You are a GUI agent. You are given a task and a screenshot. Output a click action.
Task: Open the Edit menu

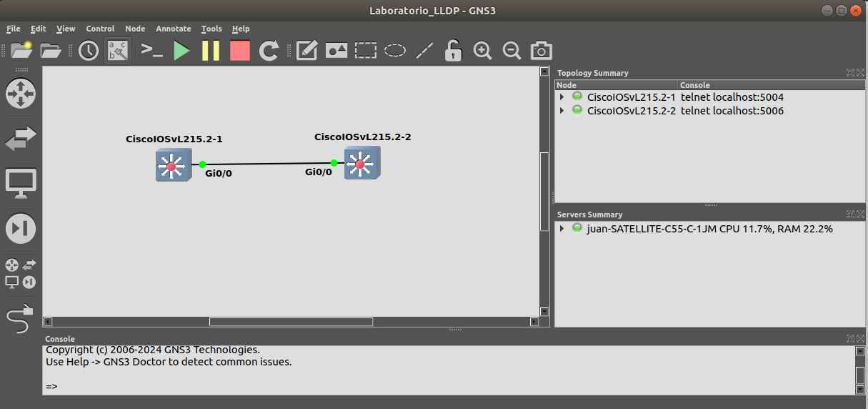[x=38, y=29]
